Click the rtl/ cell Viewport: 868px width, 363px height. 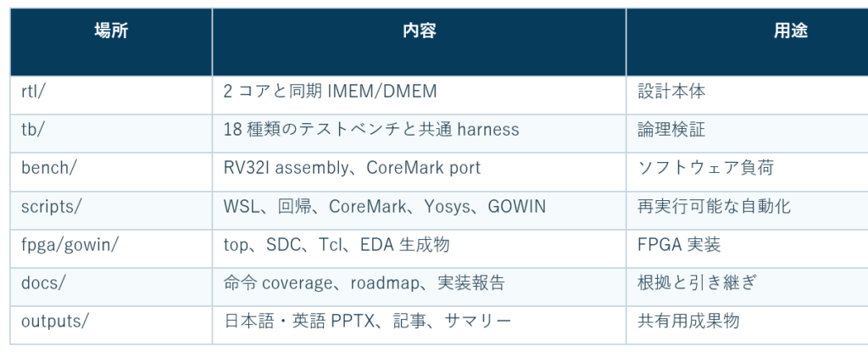(111, 95)
